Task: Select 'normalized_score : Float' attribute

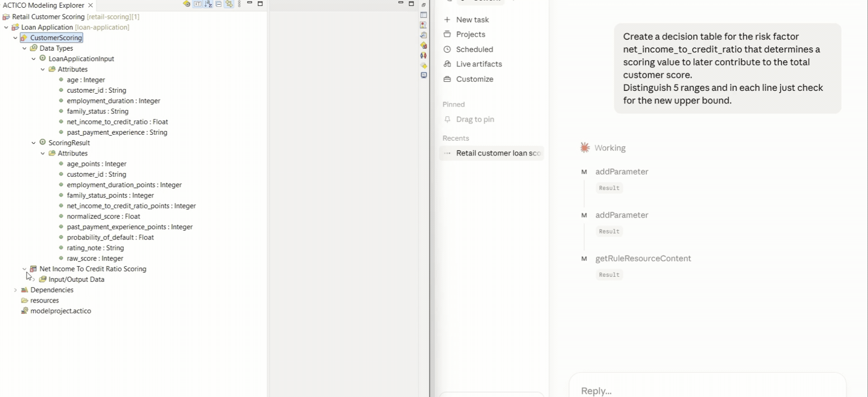Action: (104, 216)
